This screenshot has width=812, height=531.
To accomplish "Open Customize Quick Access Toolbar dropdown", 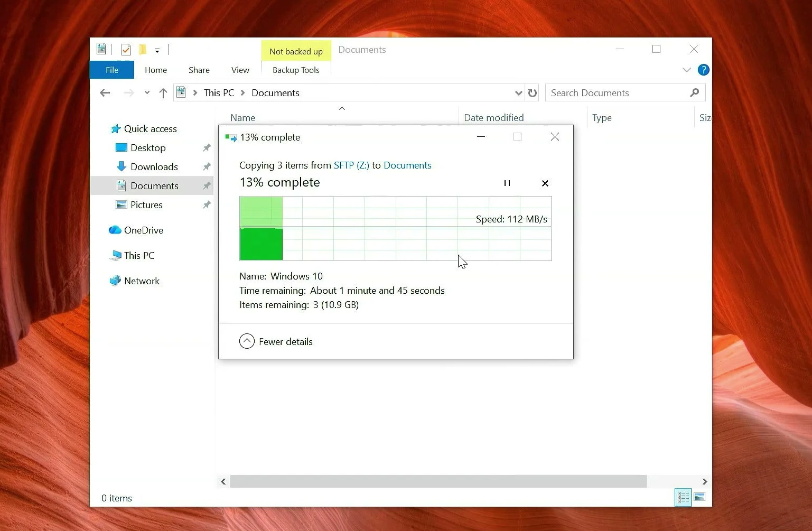I will point(157,51).
